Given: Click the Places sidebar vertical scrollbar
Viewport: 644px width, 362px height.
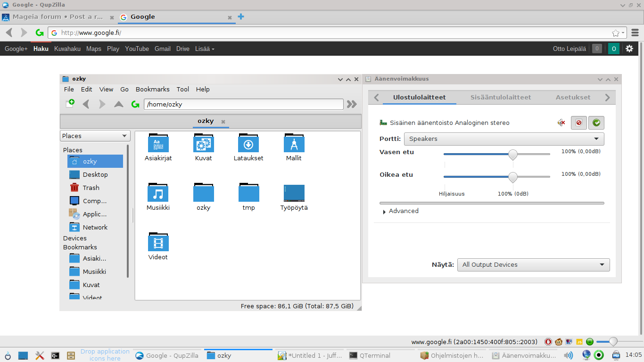Looking at the screenshot, I should (x=128, y=211).
